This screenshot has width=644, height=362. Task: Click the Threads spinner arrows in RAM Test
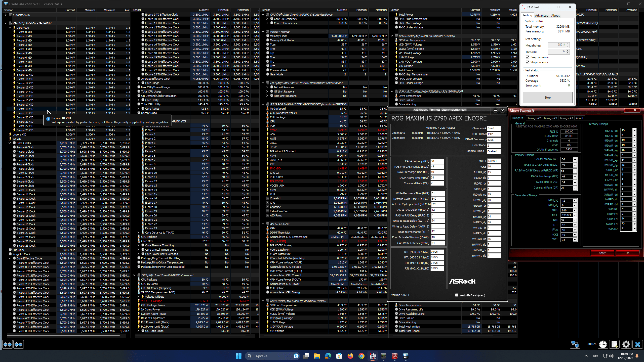tap(568, 52)
